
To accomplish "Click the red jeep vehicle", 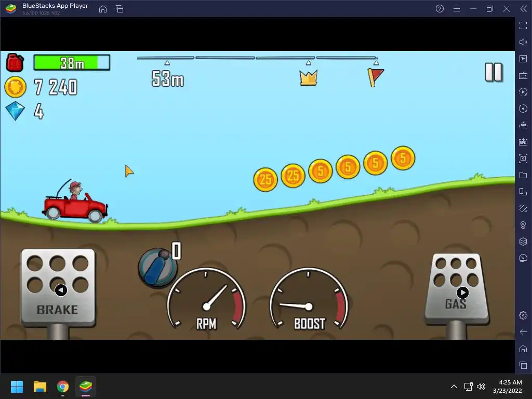I will 75,202.
